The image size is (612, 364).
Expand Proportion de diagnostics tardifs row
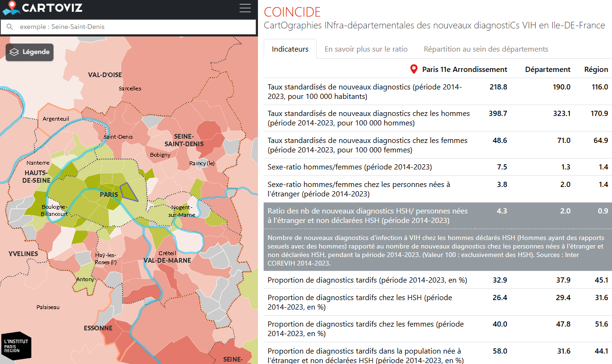click(367, 280)
